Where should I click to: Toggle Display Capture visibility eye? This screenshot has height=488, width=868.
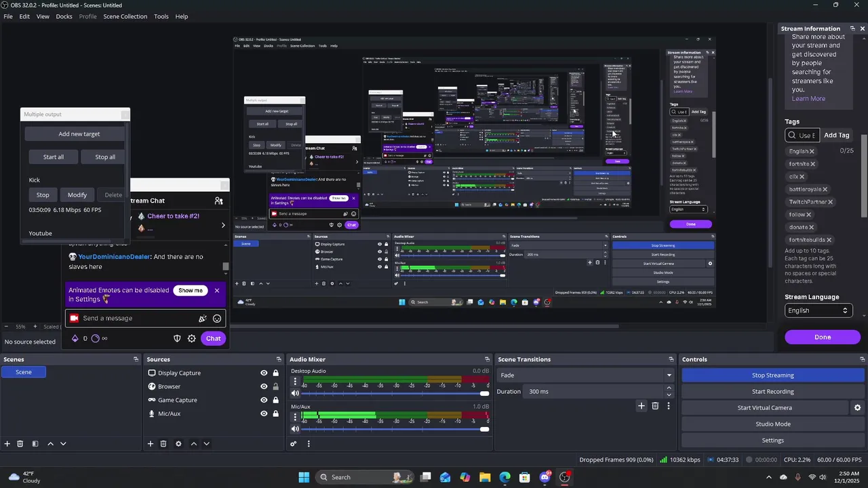click(264, 373)
